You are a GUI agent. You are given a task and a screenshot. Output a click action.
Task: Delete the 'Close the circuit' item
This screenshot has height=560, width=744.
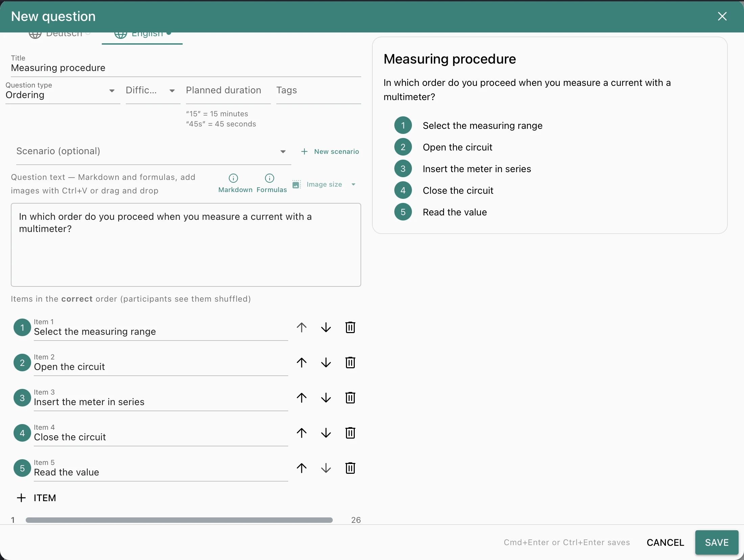click(350, 433)
